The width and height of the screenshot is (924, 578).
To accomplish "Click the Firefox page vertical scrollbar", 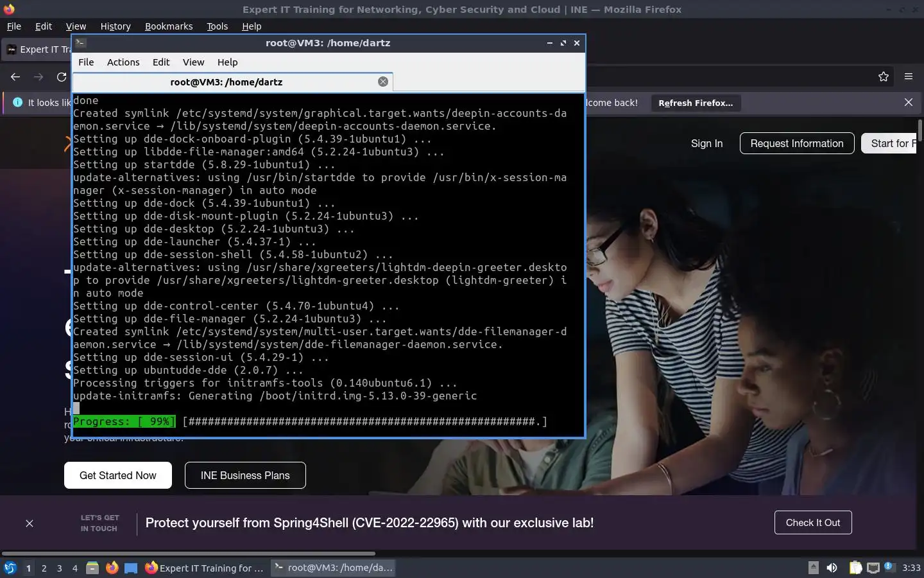I will click(920, 130).
